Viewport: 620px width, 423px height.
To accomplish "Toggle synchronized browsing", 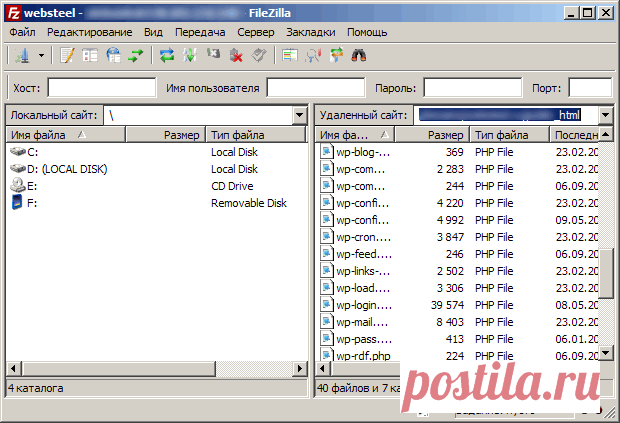I will pos(336,55).
